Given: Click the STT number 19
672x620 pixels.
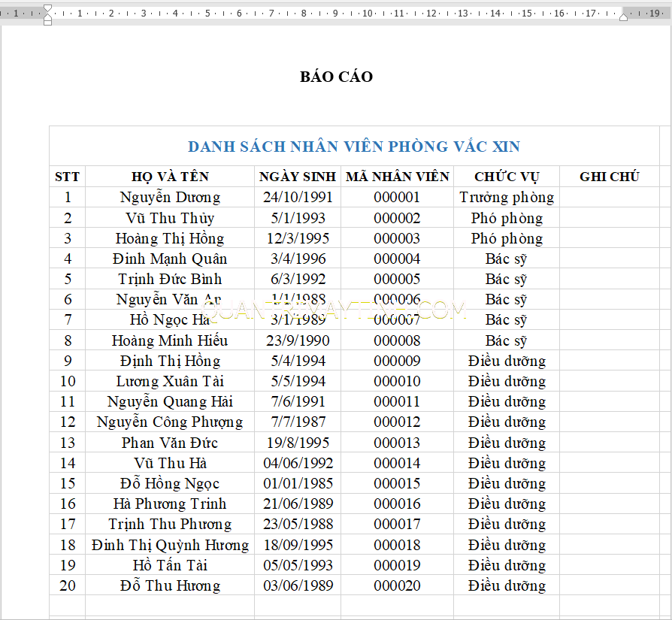Looking at the screenshot, I should pyautogui.click(x=68, y=565).
